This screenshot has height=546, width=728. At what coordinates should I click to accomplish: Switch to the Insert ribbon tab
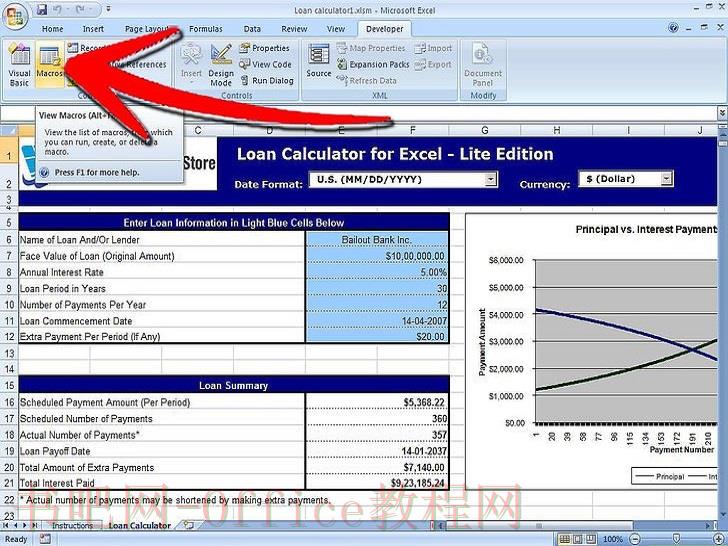[x=93, y=29]
